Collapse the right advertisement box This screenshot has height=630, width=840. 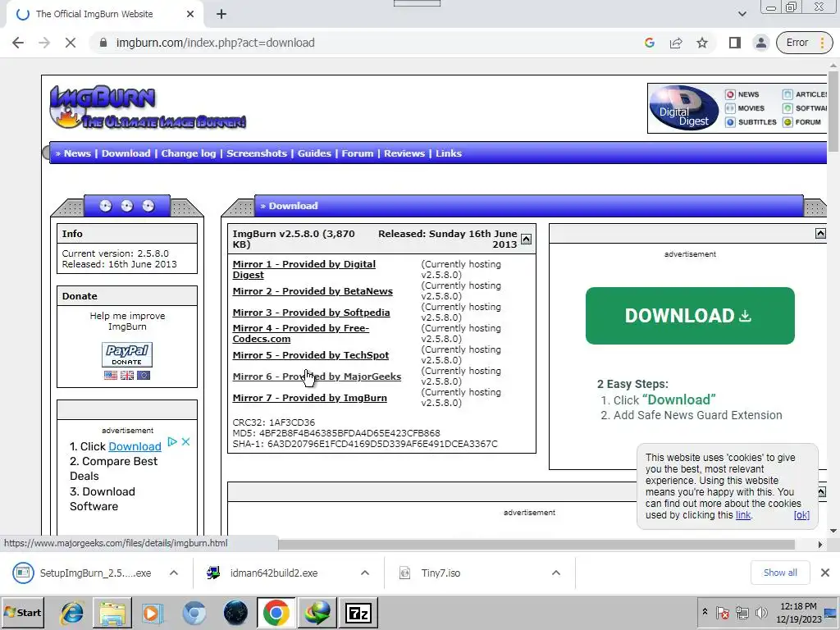click(820, 233)
